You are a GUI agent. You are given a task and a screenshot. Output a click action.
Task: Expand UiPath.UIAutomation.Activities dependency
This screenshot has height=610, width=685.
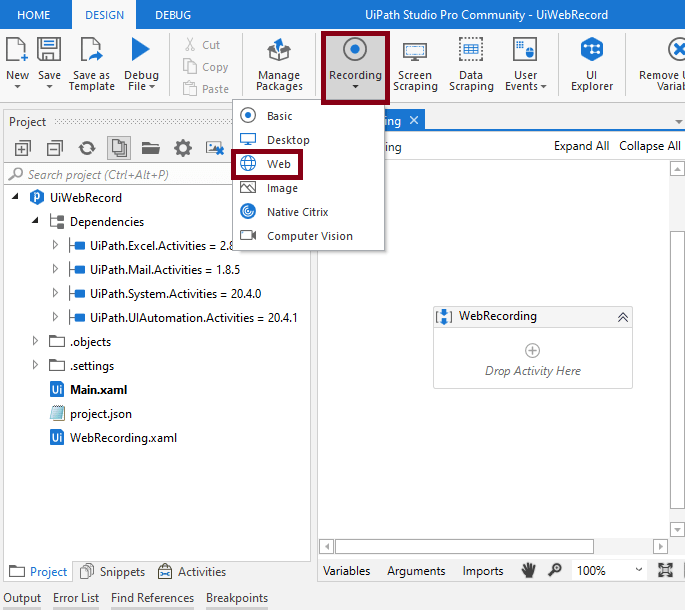coord(55,316)
